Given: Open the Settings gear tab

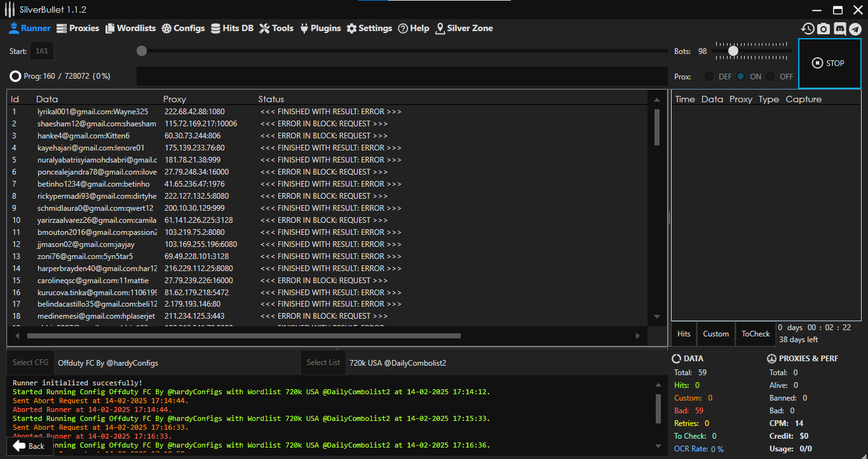Looking at the screenshot, I should pos(369,29).
